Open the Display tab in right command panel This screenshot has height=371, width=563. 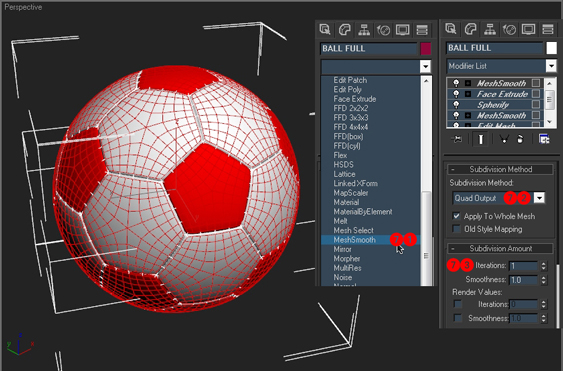529,29
